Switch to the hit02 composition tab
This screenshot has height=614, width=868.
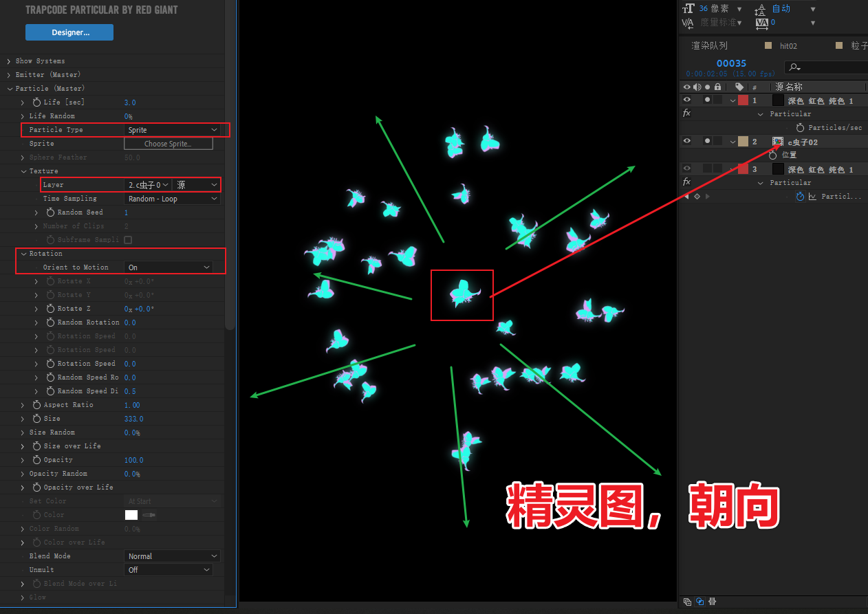point(788,45)
